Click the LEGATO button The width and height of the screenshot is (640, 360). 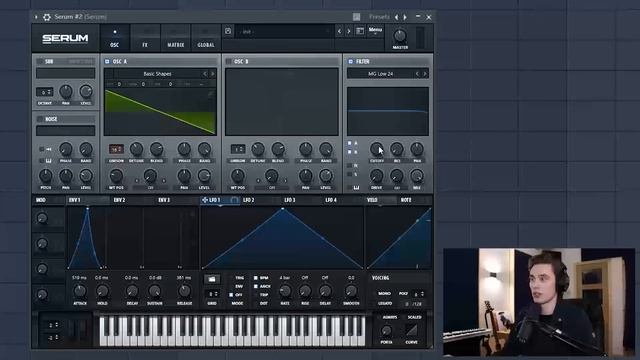(384, 304)
